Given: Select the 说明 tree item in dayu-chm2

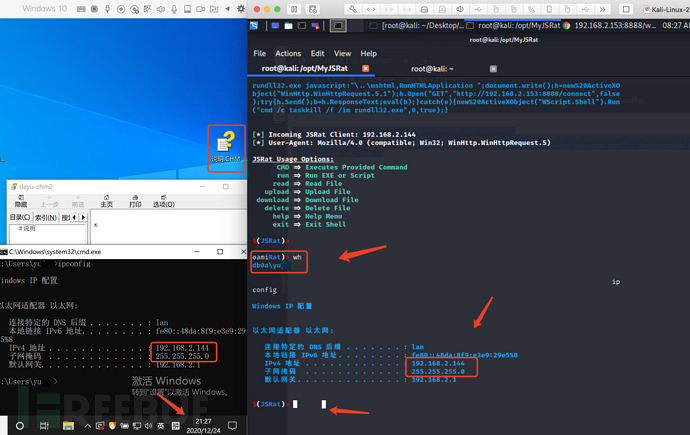Looking at the screenshot, I should pos(27,228).
